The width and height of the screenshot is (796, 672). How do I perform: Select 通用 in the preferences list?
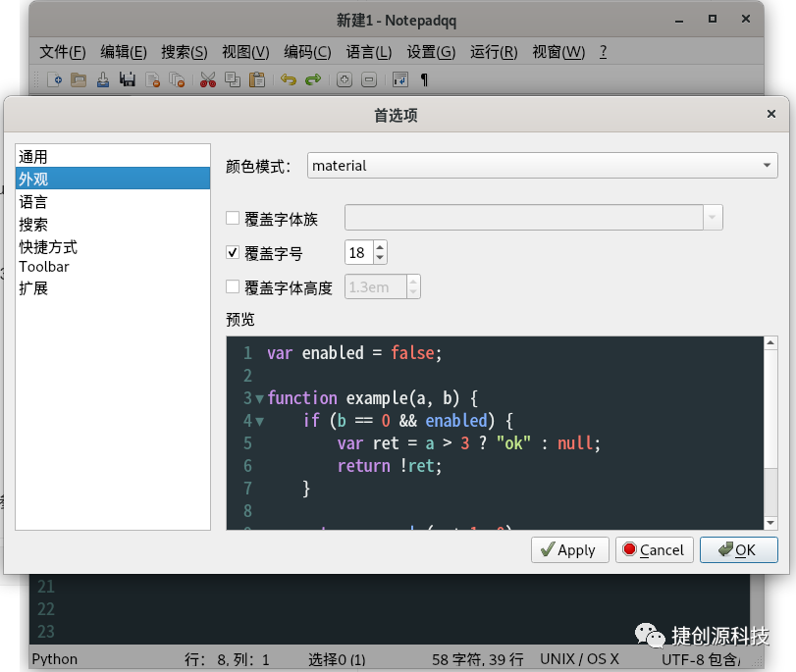pyautogui.click(x=113, y=156)
